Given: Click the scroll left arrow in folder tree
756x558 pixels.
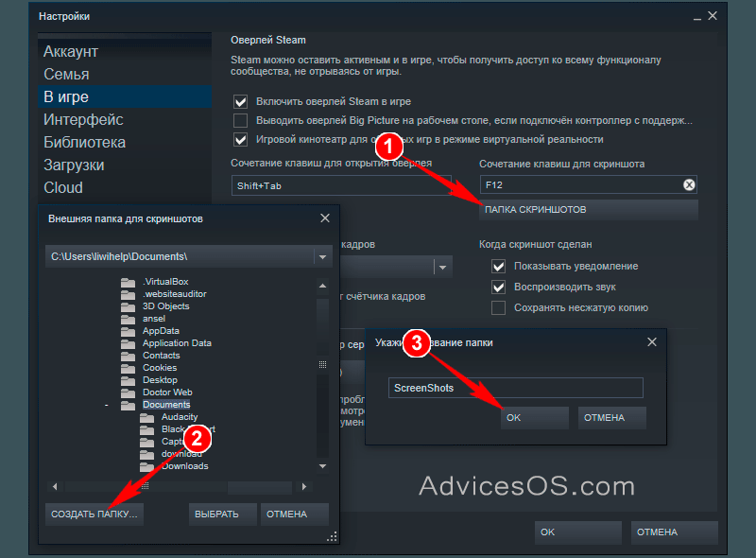Looking at the screenshot, I should 55,486.
